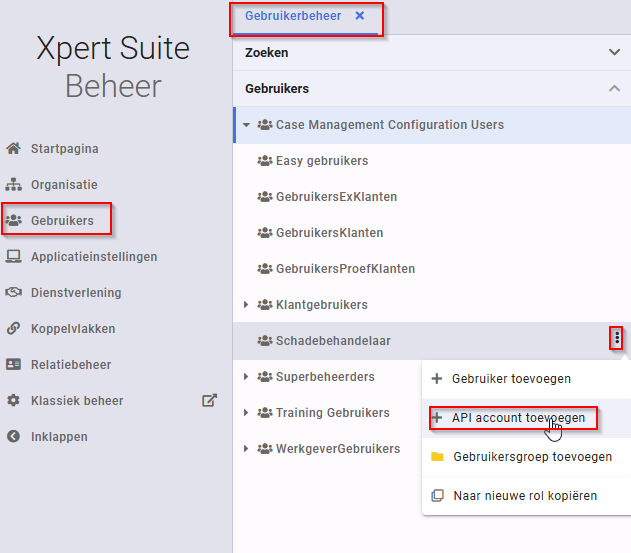Collapse the sidebar via Inklappen
Image resolution: width=631 pixels, height=553 pixels.
pos(59,436)
